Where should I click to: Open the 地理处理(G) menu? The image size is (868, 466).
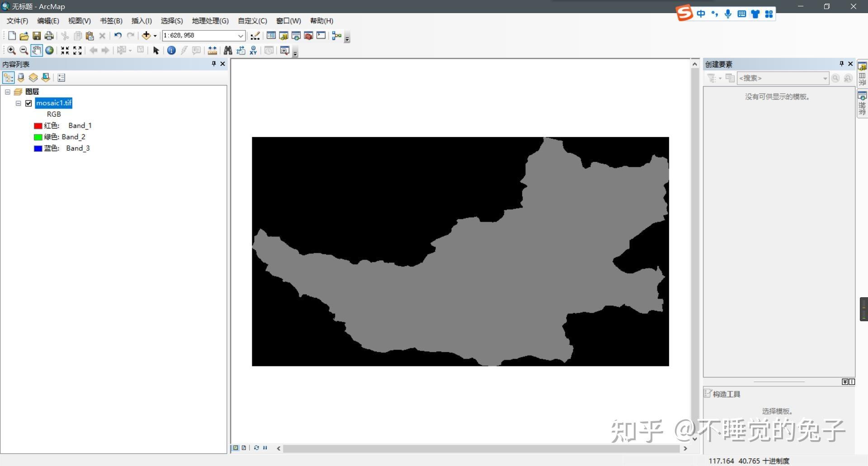click(x=210, y=21)
